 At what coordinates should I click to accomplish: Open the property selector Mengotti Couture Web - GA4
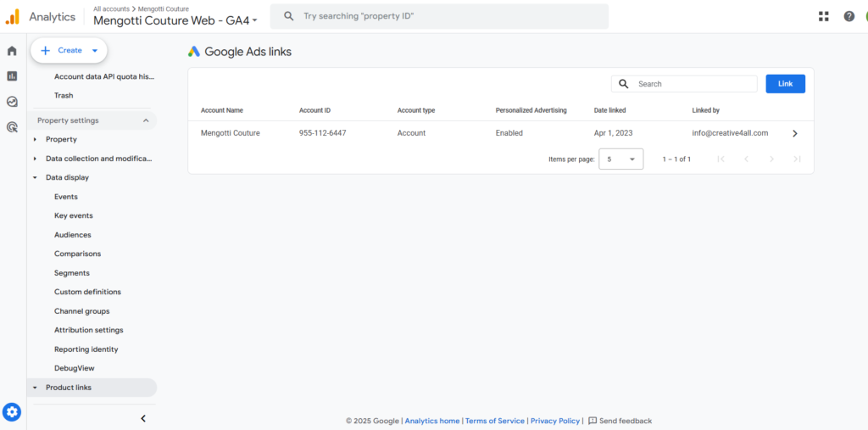click(x=175, y=20)
